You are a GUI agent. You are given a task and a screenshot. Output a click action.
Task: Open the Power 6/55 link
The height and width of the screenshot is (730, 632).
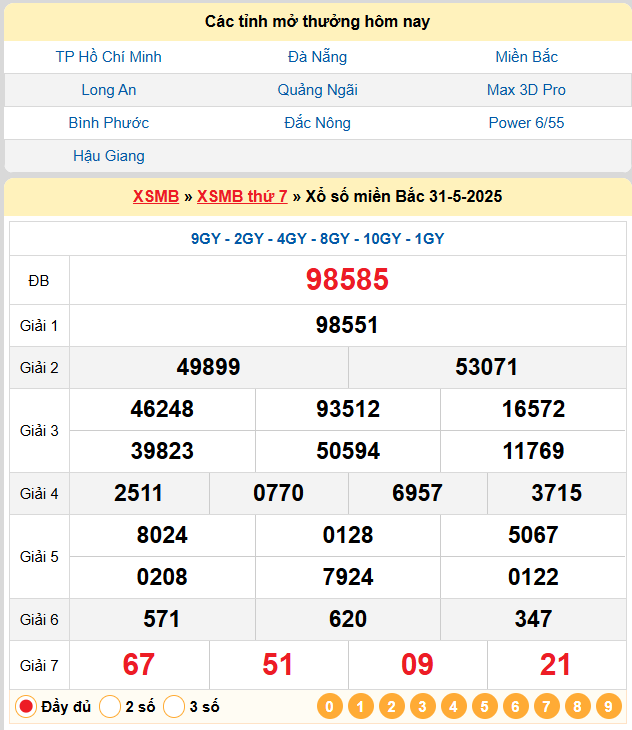[x=526, y=123]
